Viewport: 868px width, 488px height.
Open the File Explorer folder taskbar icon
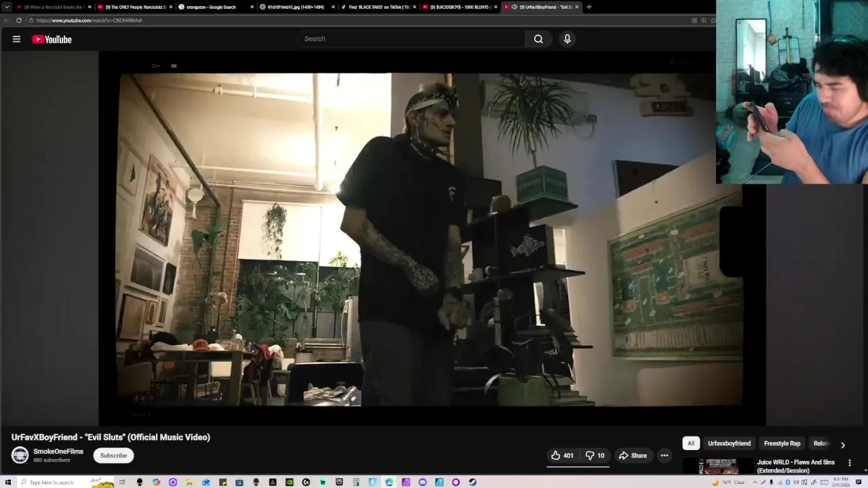(189, 482)
